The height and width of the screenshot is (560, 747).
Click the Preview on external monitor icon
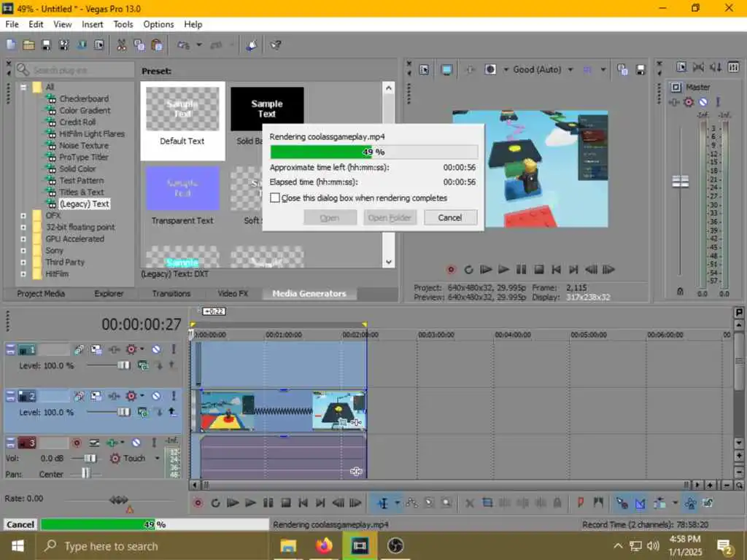click(x=446, y=69)
